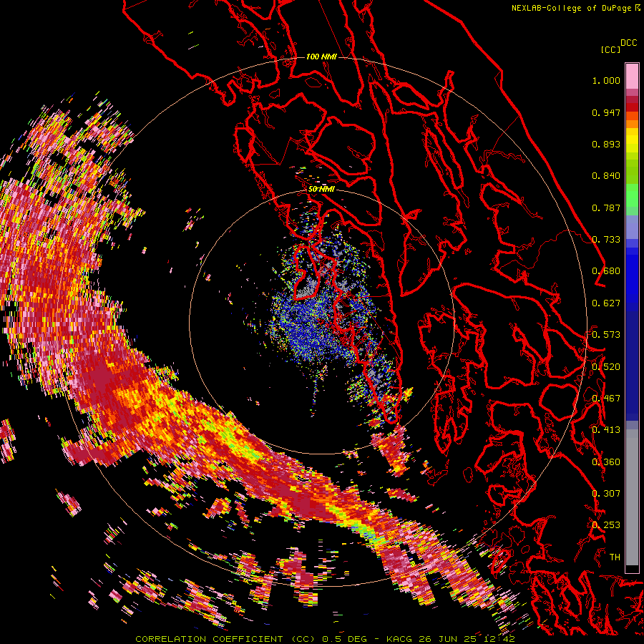Image resolution: width=644 pixels, height=644 pixels.
Task: Click the 0.947 scale value
Action: (606, 112)
